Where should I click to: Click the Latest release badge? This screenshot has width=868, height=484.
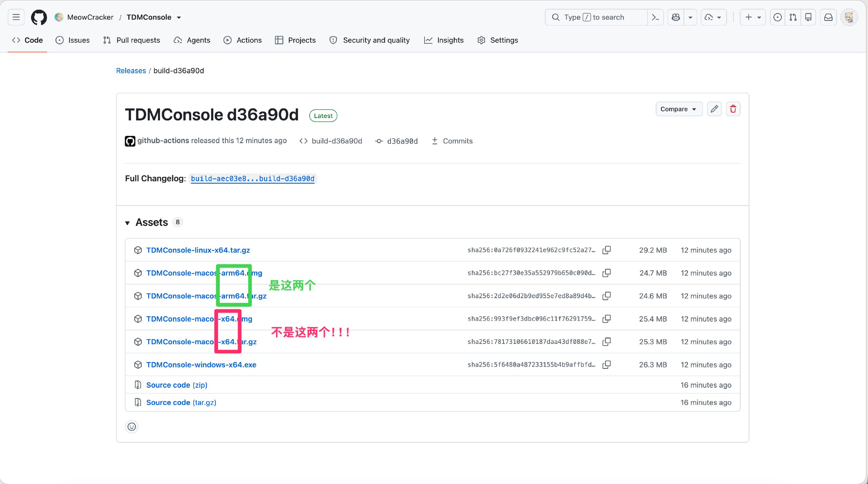[323, 116]
